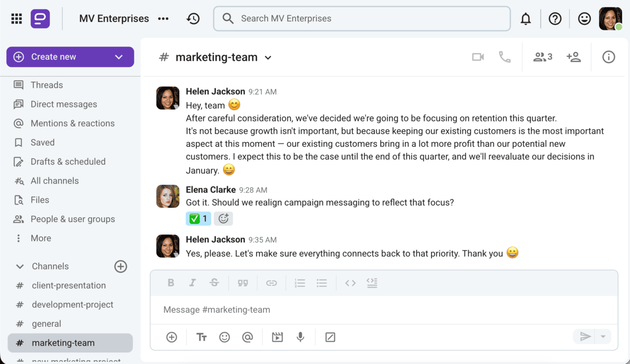Toggle bold formatting in the composer
The height and width of the screenshot is (364, 630).
[x=171, y=283]
